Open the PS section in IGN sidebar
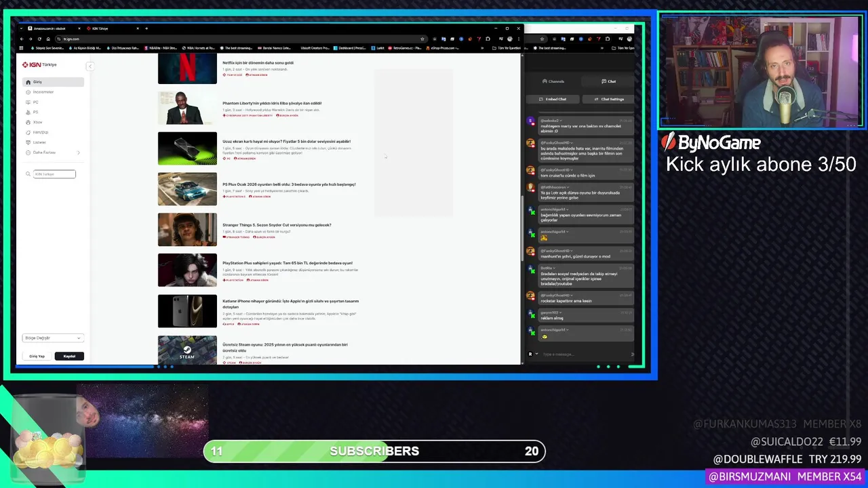Screen dimensions: 868x488 point(36,113)
